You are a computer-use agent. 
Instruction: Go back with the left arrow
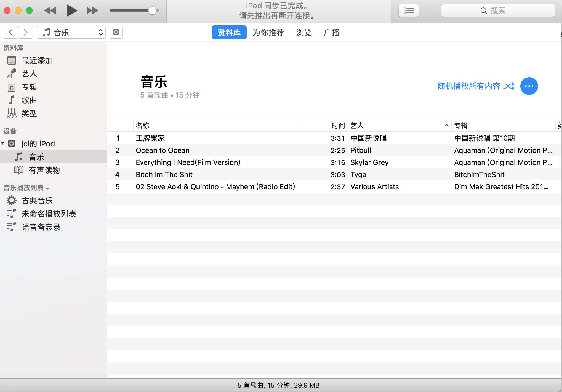(x=11, y=32)
